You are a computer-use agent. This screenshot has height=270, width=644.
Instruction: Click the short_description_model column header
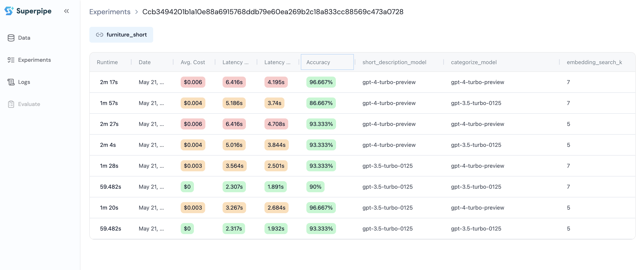point(394,62)
